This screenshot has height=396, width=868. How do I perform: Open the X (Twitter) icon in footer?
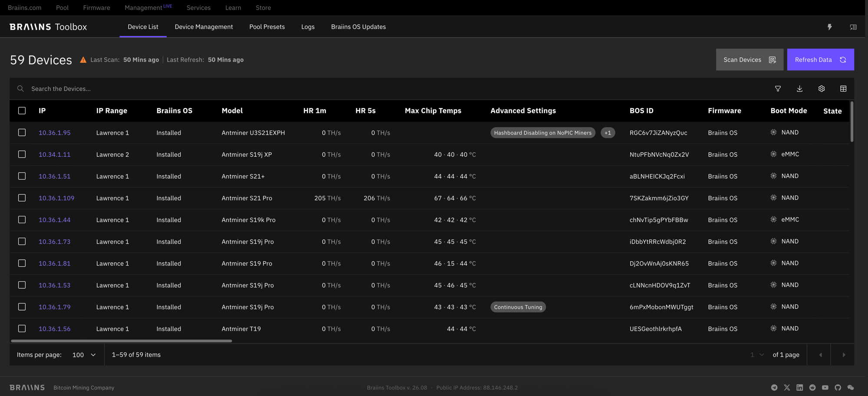[x=787, y=387]
